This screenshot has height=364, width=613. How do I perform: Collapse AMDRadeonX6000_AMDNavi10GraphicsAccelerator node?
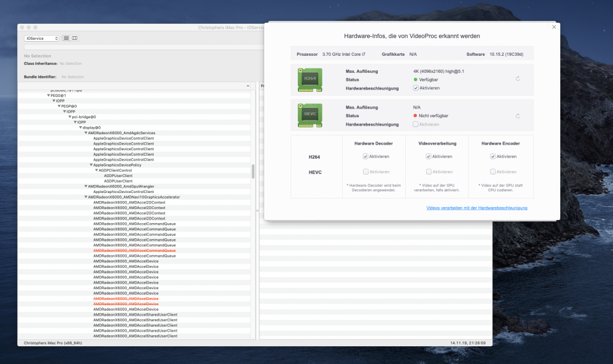tap(86, 197)
